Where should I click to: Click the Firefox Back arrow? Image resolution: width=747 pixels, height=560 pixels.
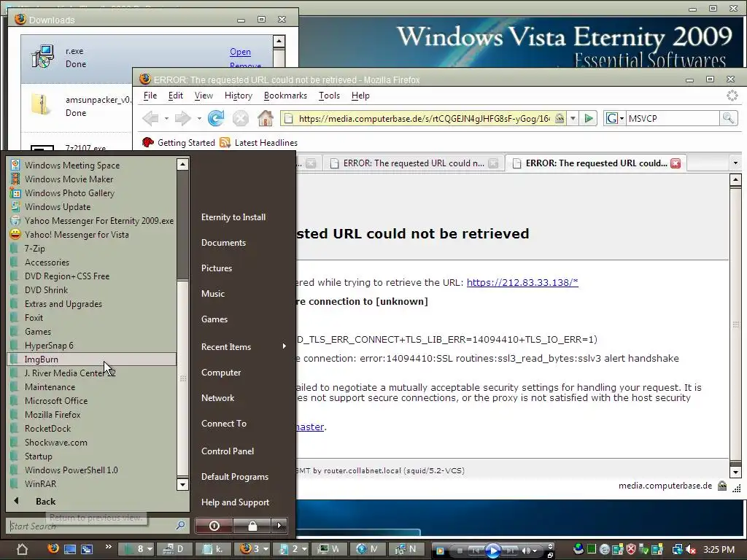pyautogui.click(x=150, y=118)
